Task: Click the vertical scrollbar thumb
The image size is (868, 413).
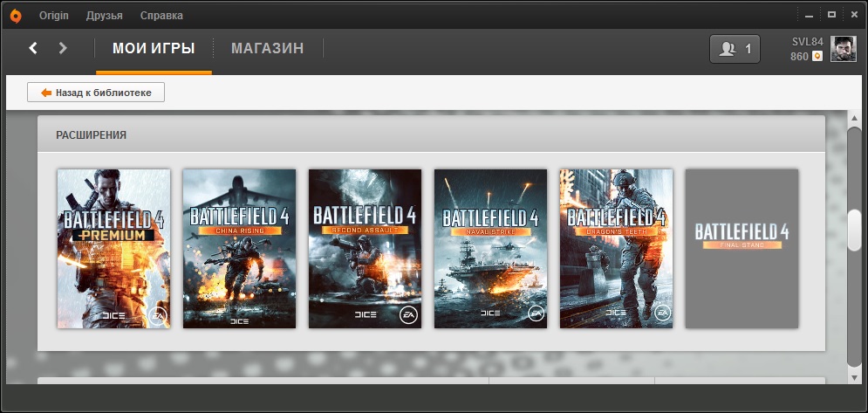Action: [855, 230]
